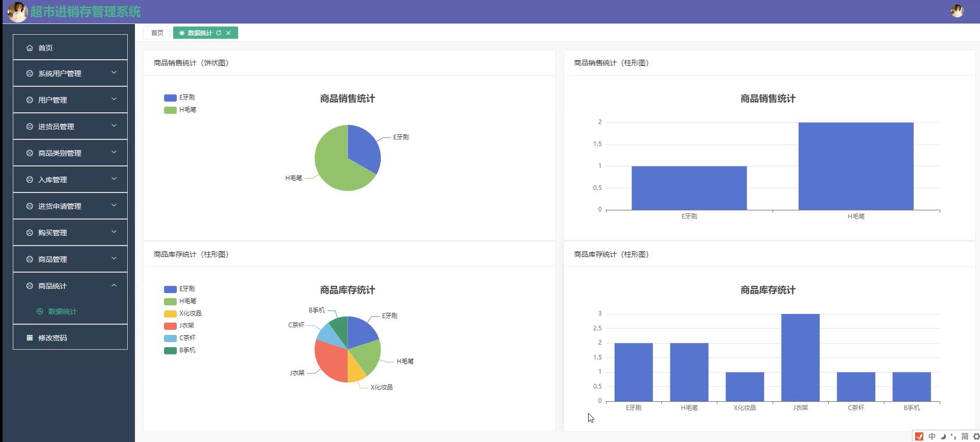Click B手机 label on stock bar axis
980x442 pixels.
[x=912, y=408]
